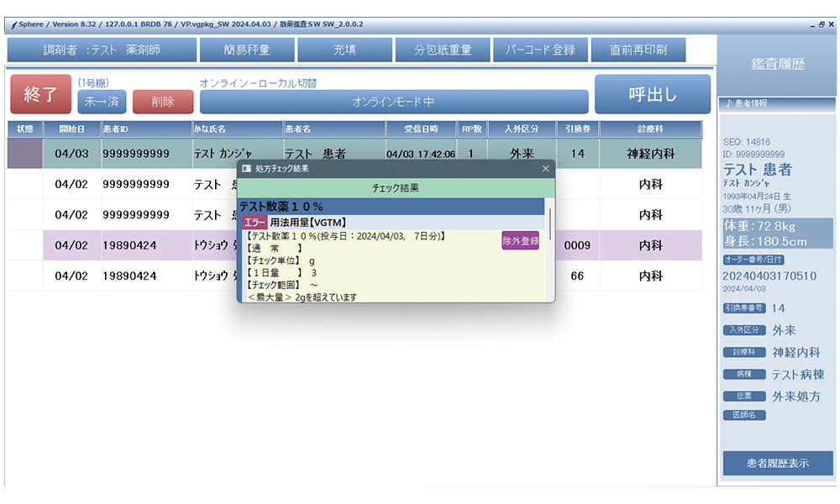840x504 pixels.
Task: Click the 外来 cell in the 04/03 row
Action: [x=522, y=154]
